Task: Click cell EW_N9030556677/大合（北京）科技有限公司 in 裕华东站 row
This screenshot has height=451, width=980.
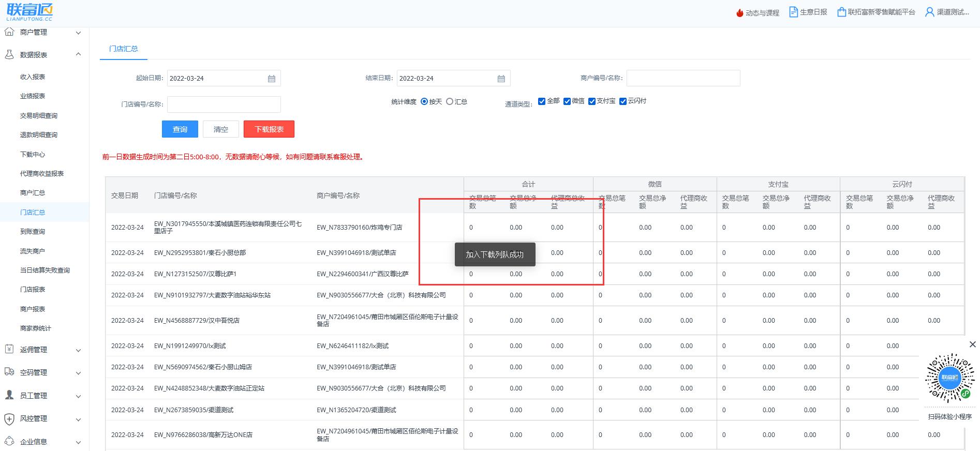Action: tap(381, 295)
